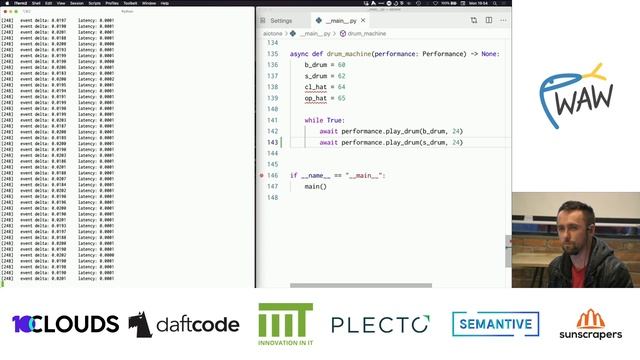640x360 pixels.
Task: Click the main() call on line 147
Action: tap(316, 187)
